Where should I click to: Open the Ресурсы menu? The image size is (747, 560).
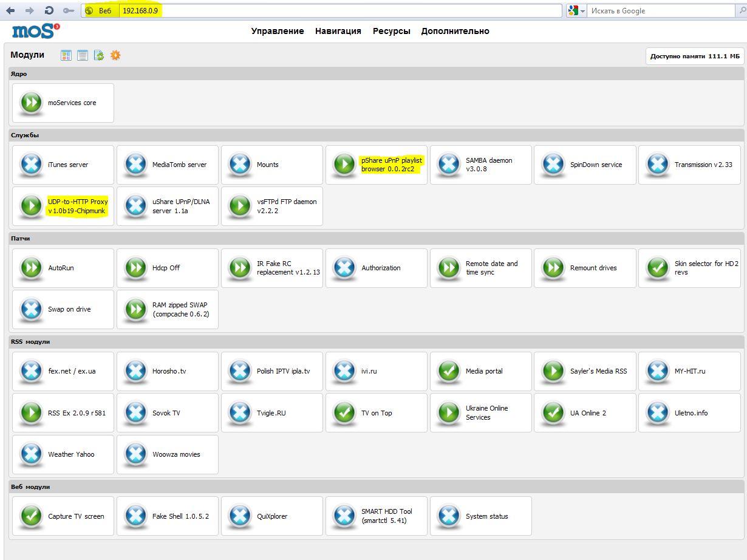coord(392,31)
